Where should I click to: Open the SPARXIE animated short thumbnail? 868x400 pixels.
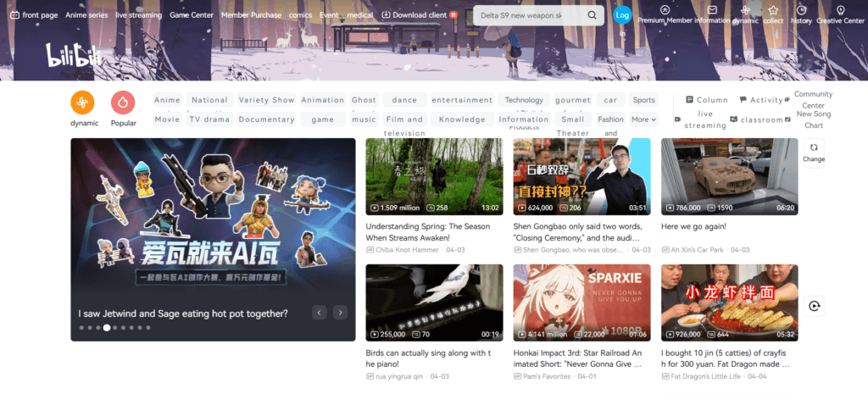point(581,303)
